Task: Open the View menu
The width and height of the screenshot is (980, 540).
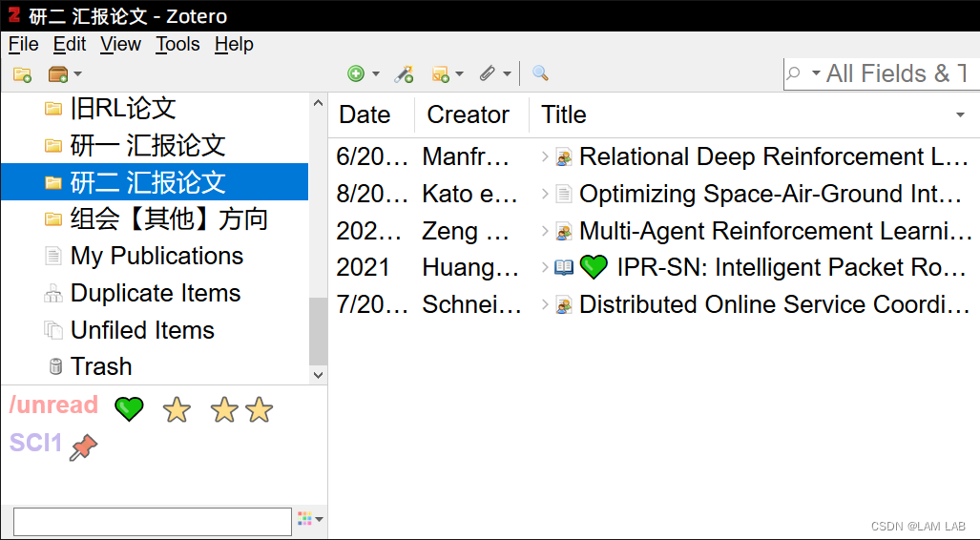Action: [x=120, y=45]
